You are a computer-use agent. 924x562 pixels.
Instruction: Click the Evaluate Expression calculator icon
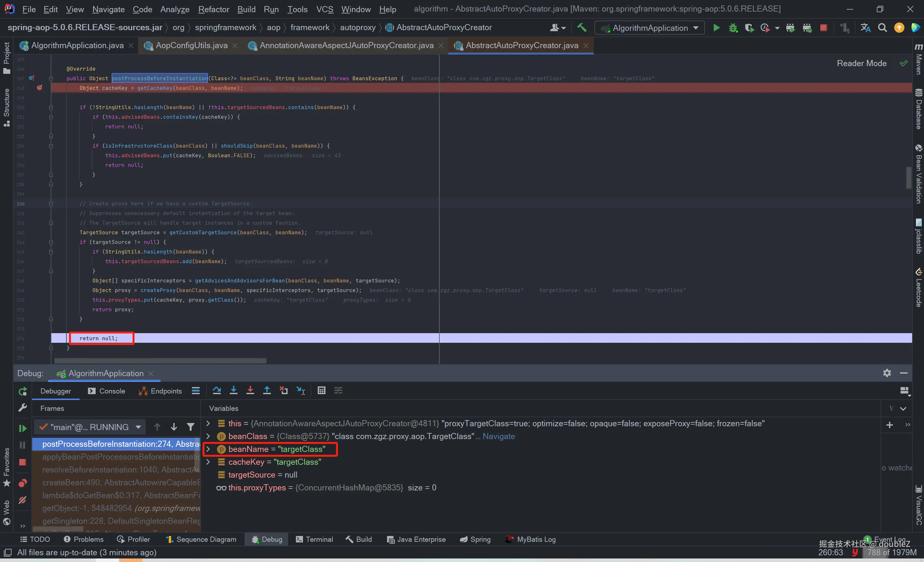pos(321,391)
